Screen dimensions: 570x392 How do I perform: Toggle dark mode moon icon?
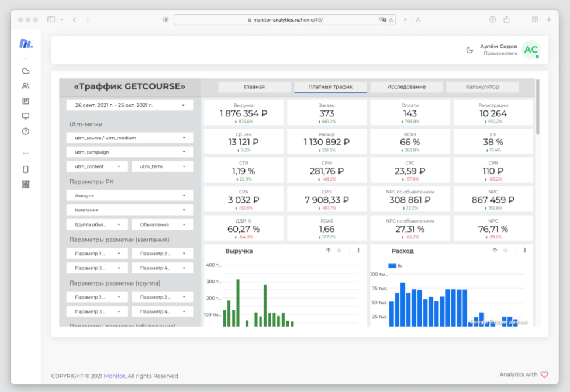point(469,50)
